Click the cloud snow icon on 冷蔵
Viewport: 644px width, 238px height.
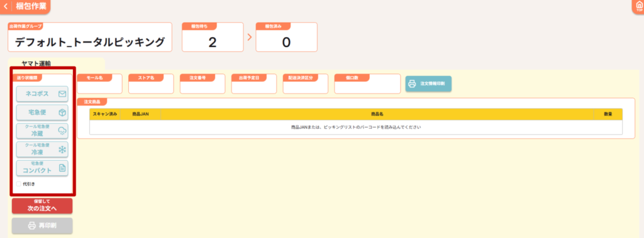click(x=62, y=131)
